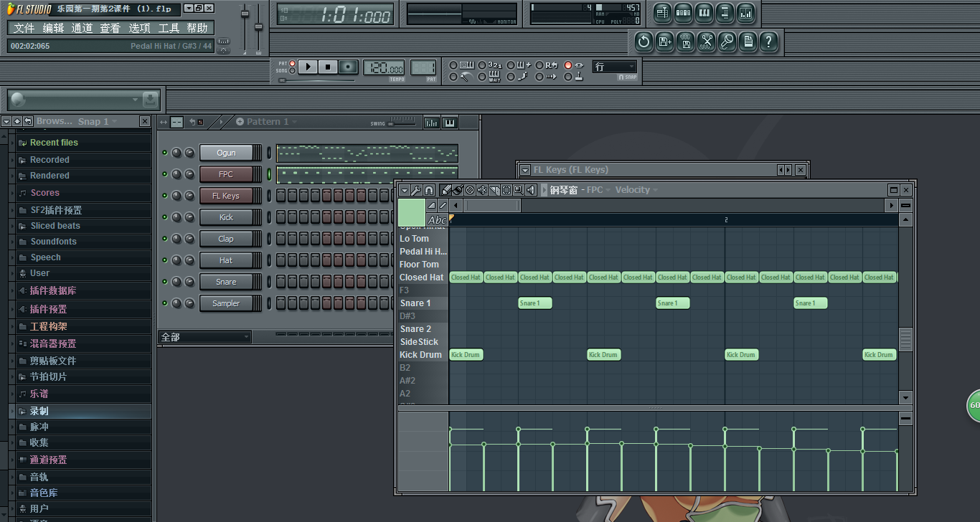980x522 pixels.
Task: Open the 文件 menu
Action: coord(24,28)
